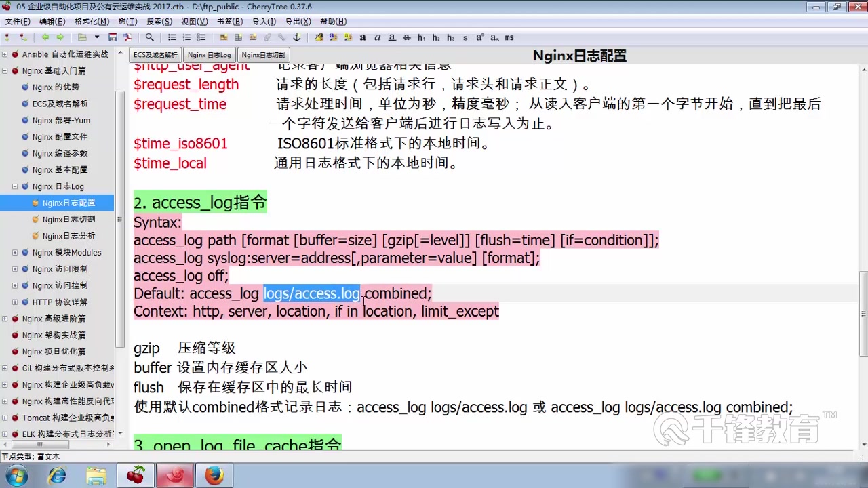Collapse the Nginx 日志Log node

(15, 186)
